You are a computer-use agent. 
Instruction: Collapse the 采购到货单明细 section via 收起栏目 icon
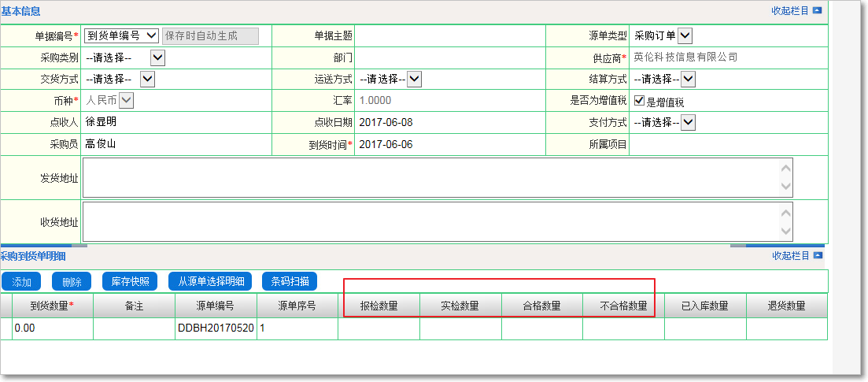817,255
